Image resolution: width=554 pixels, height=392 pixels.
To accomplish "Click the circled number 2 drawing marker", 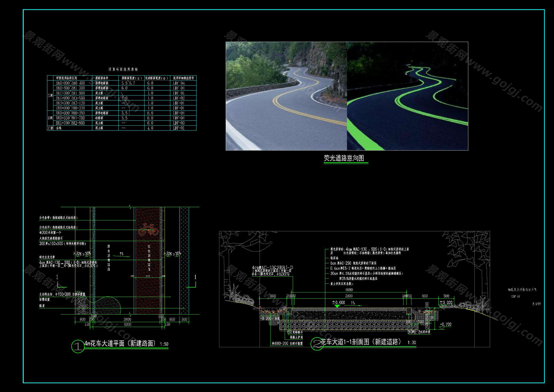I will click(317, 344).
